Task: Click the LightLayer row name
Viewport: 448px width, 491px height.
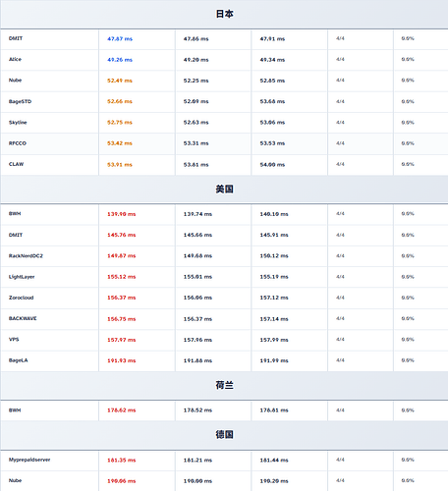Action: pyautogui.click(x=22, y=277)
